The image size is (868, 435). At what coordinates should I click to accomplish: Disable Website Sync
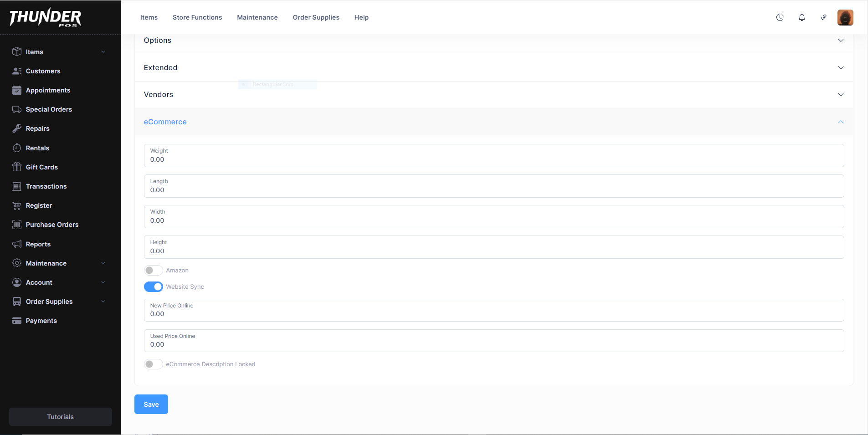[153, 287]
